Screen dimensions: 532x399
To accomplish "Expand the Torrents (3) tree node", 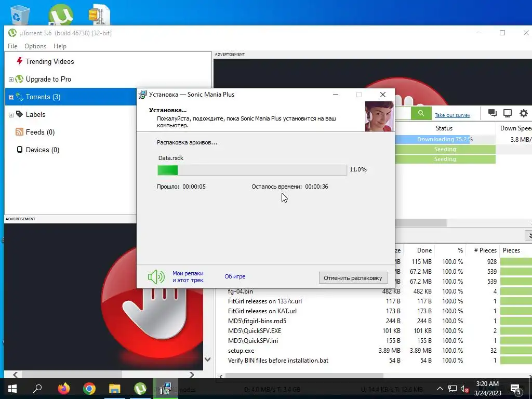I will pos(11,97).
